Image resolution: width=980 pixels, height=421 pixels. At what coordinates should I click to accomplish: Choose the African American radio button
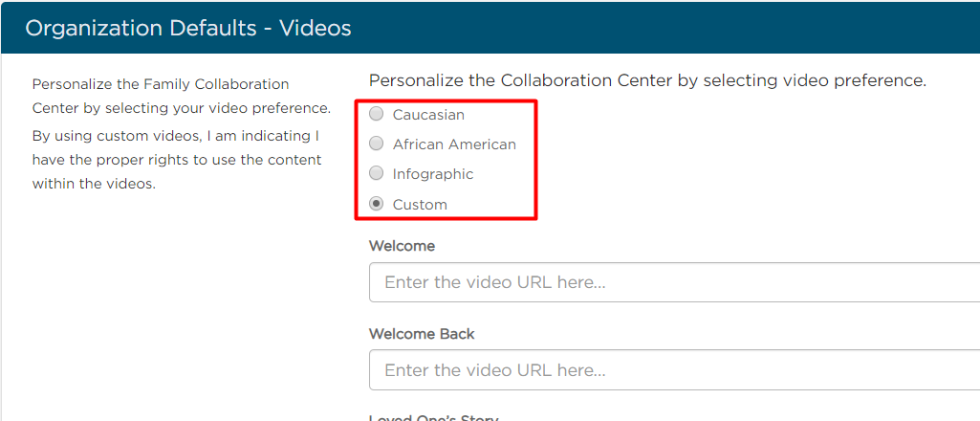[377, 144]
